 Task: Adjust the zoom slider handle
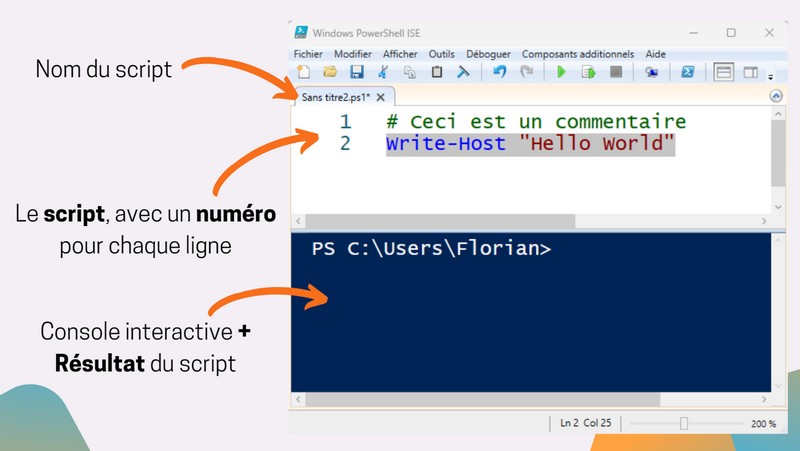pyautogui.click(x=684, y=423)
